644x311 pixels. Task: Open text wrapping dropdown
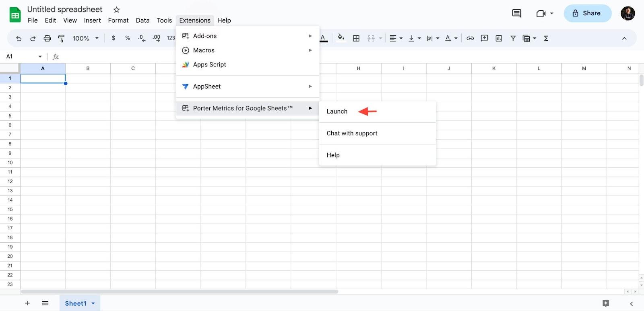pyautogui.click(x=433, y=38)
